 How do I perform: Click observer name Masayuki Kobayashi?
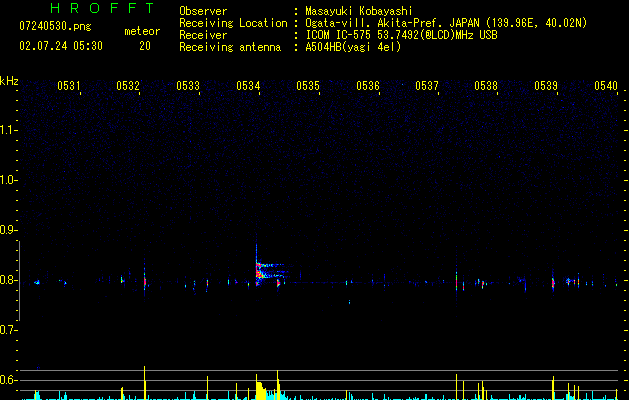[x=359, y=11]
